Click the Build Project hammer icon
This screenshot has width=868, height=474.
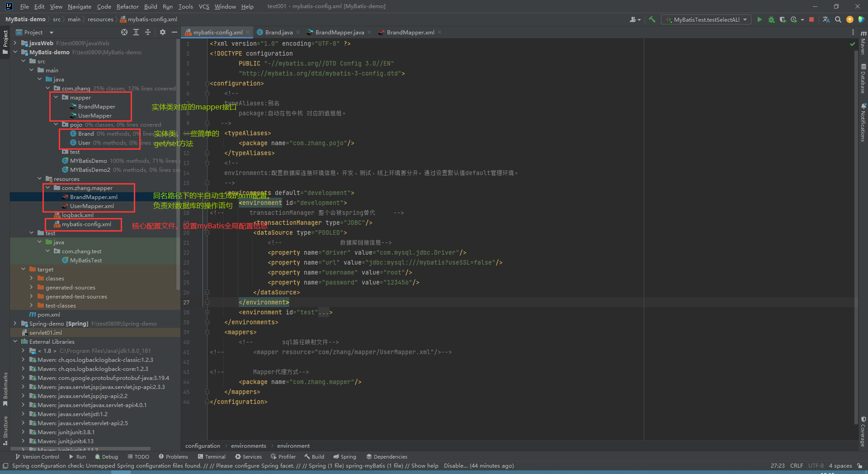click(x=652, y=19)
